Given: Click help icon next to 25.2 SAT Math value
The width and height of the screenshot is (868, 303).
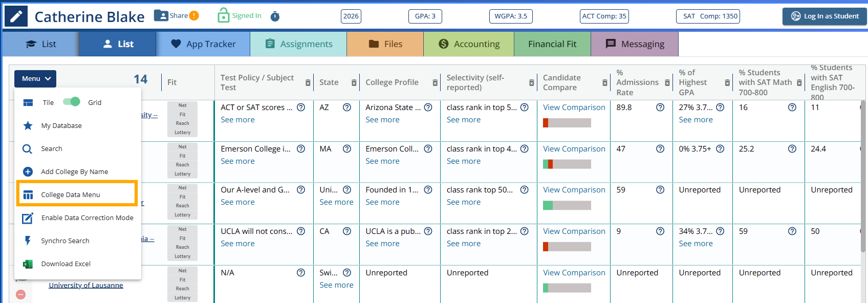Looking at the screenshot, I should point(792,149).
